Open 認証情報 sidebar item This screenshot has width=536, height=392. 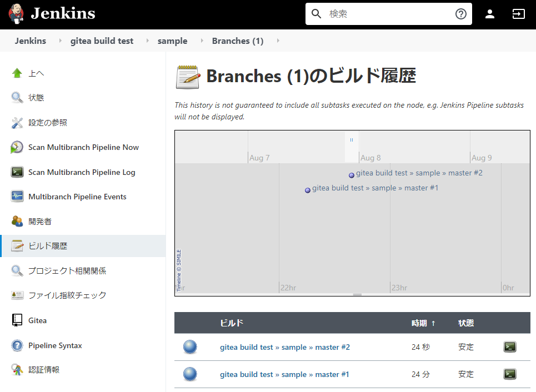pyautogui.click(x=44, y=370)
